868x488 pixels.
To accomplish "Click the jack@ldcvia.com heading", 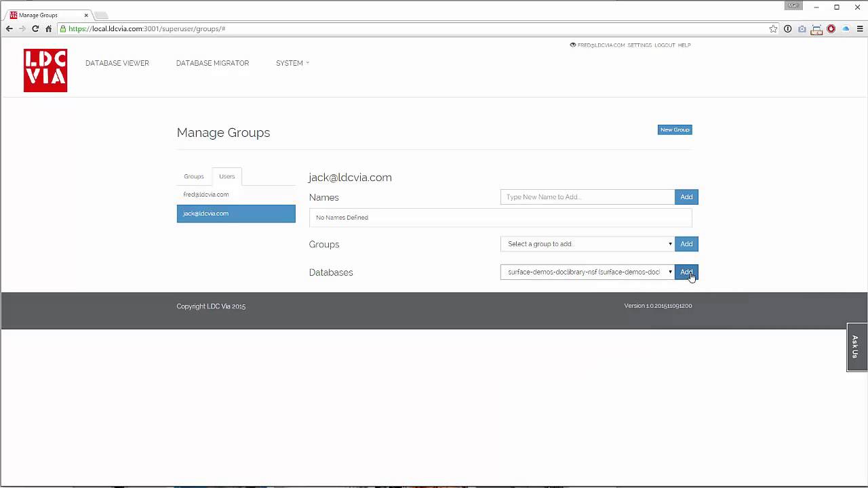I will coord(350,178).
